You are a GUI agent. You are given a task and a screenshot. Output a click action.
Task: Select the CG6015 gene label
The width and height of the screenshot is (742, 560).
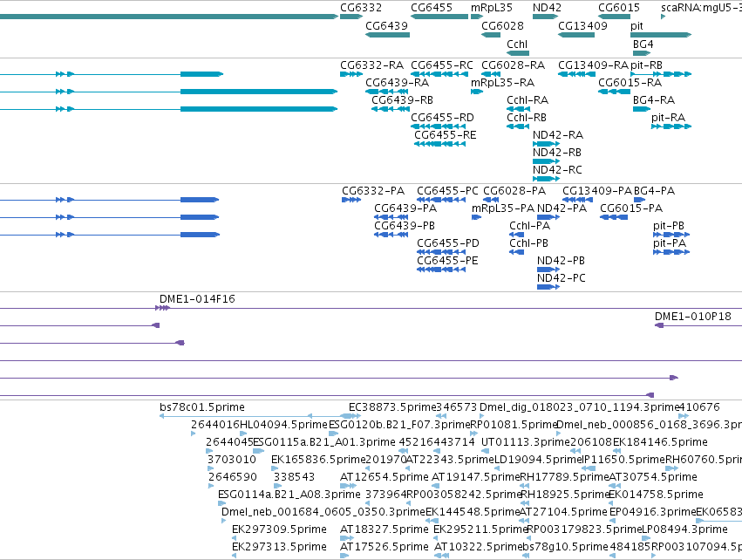coord(618,8)
